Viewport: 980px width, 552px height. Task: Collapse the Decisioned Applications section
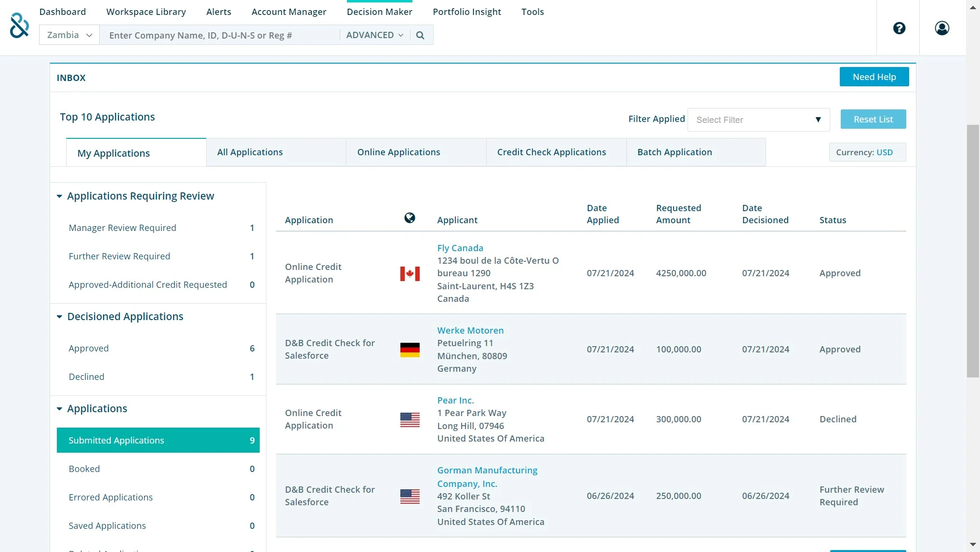coord(59,317)
